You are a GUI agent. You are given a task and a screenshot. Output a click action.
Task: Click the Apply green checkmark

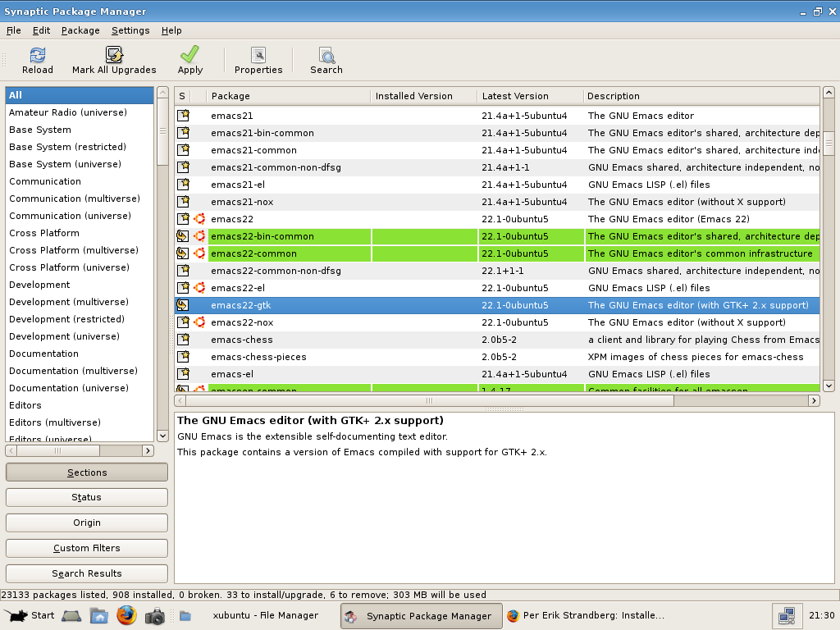coord(189,54)
